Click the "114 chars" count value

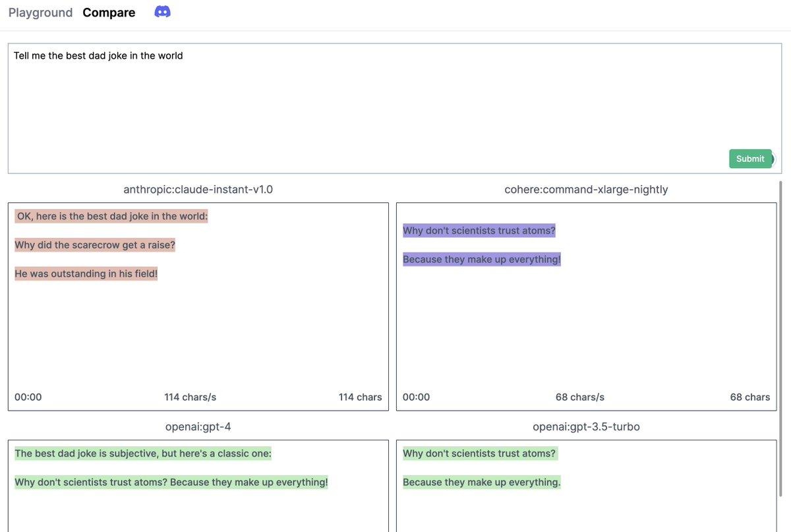tap(361, 397)
